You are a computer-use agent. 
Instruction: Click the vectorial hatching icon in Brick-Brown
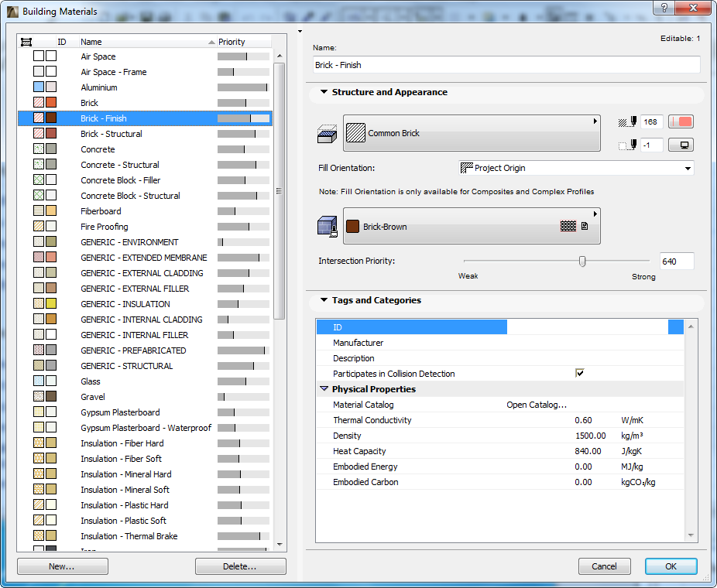tap(585, 226)
